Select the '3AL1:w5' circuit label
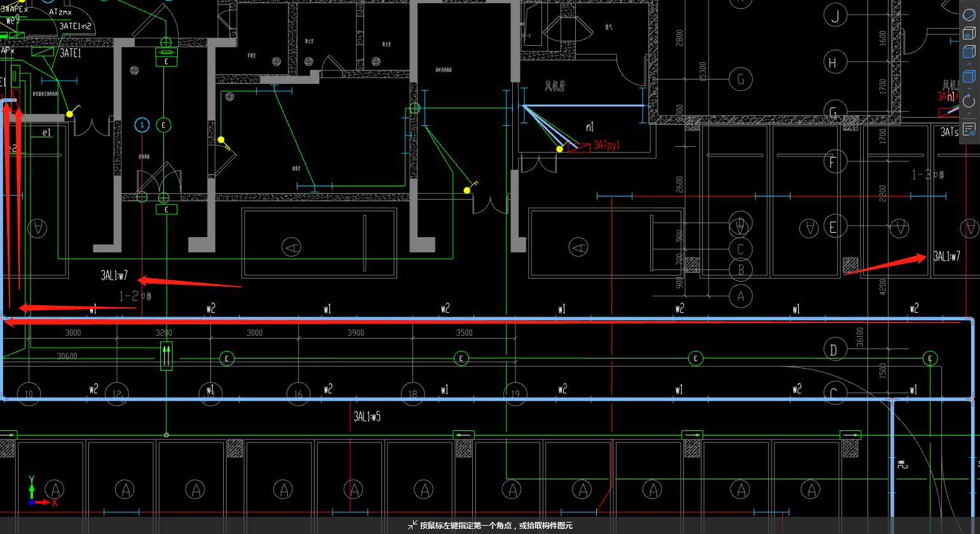980x534 pixels. click(x=367, y=417)
